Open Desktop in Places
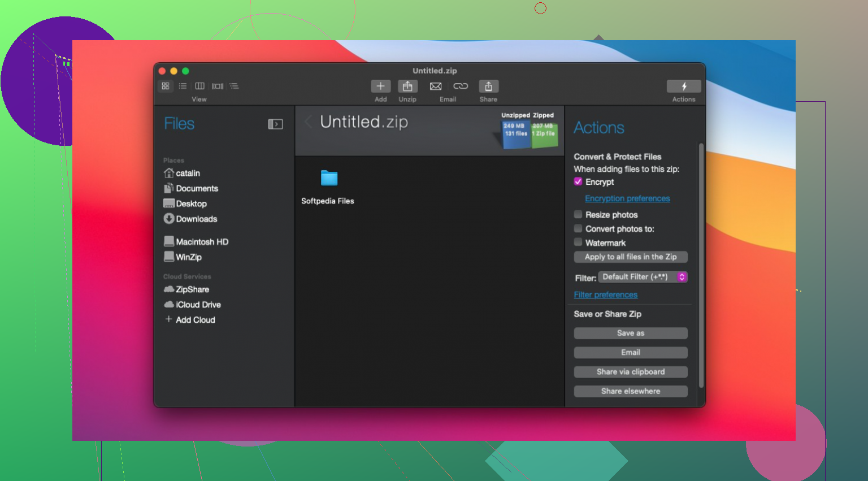Image resolution: width=868 pixels, height=481 pixels. point(185,203)
